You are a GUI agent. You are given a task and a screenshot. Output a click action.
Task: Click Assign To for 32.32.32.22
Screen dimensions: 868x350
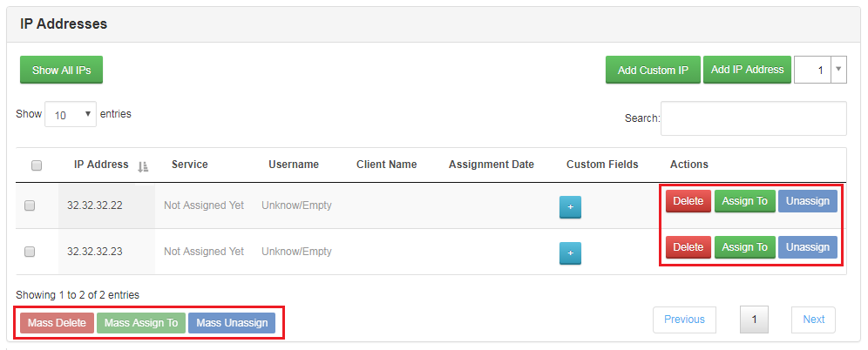coord(745,201)
